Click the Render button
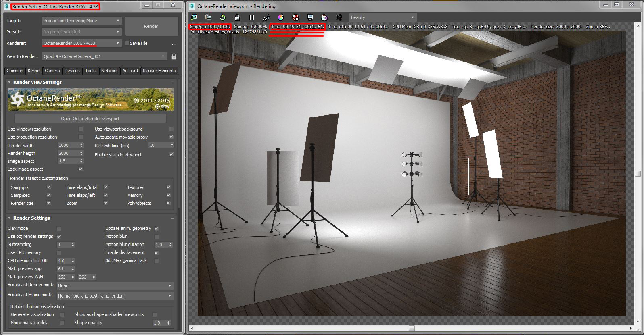The height and width of the screenshot is (335, 644). click(151, 26)
